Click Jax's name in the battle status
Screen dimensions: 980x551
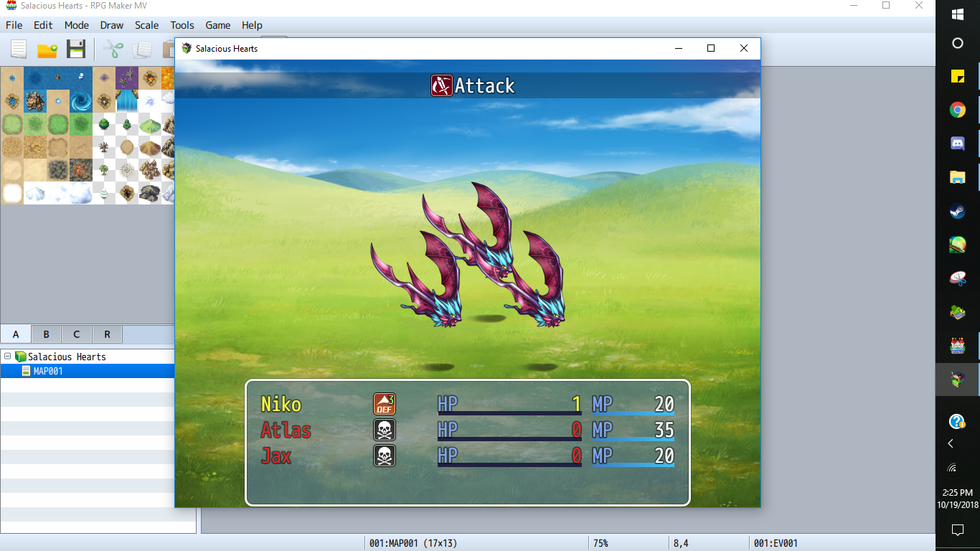click(x=275, y=456)
